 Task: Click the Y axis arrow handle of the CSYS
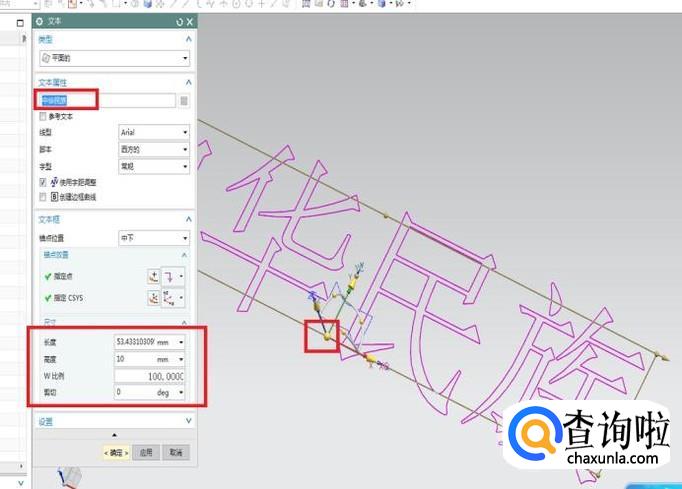[354, 283]
